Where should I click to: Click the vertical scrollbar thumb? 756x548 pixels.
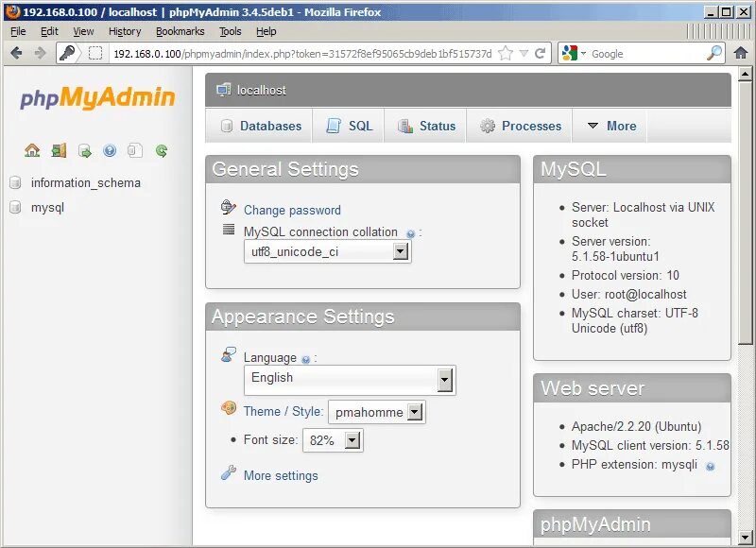745,213
